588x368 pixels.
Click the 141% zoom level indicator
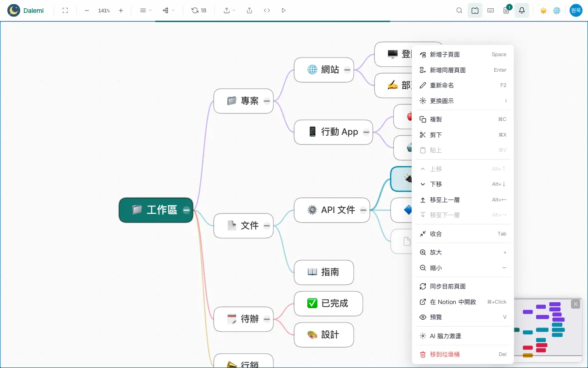104,10
